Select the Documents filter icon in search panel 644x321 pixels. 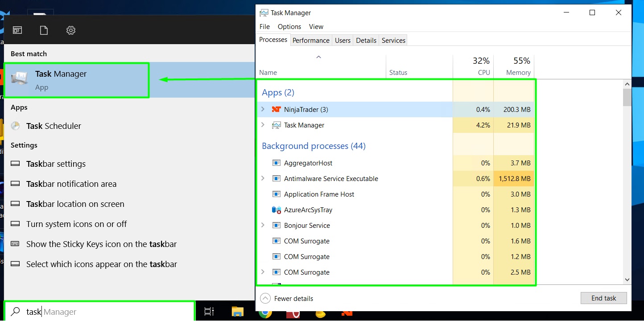click(x=44, y=30)
